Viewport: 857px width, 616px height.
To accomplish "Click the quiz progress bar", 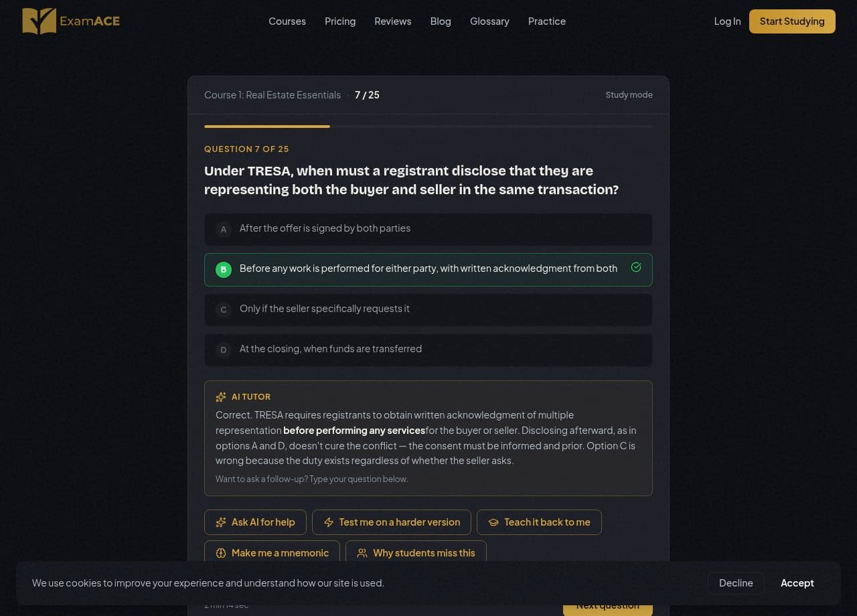I will click(x=428, y=126).
